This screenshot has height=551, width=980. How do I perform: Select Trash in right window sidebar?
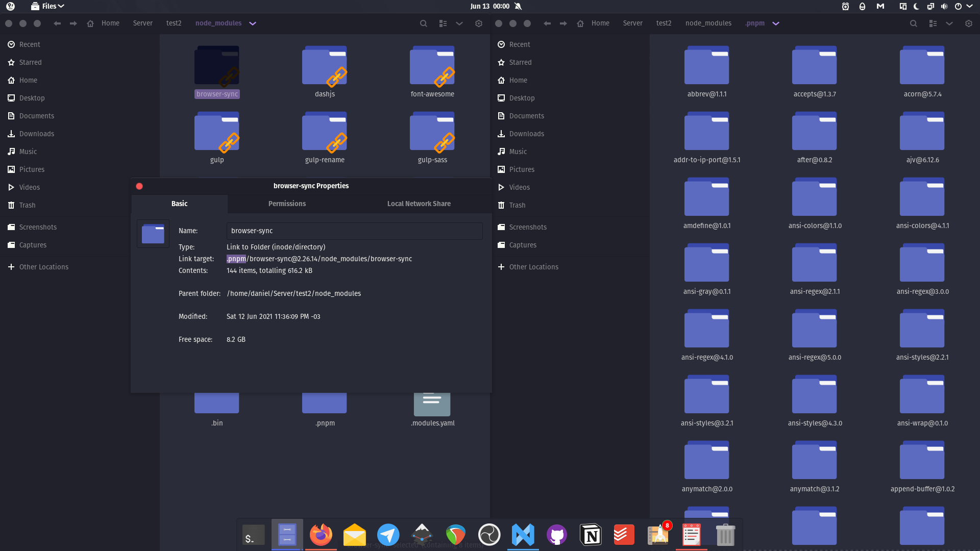(x=517, y=205)
